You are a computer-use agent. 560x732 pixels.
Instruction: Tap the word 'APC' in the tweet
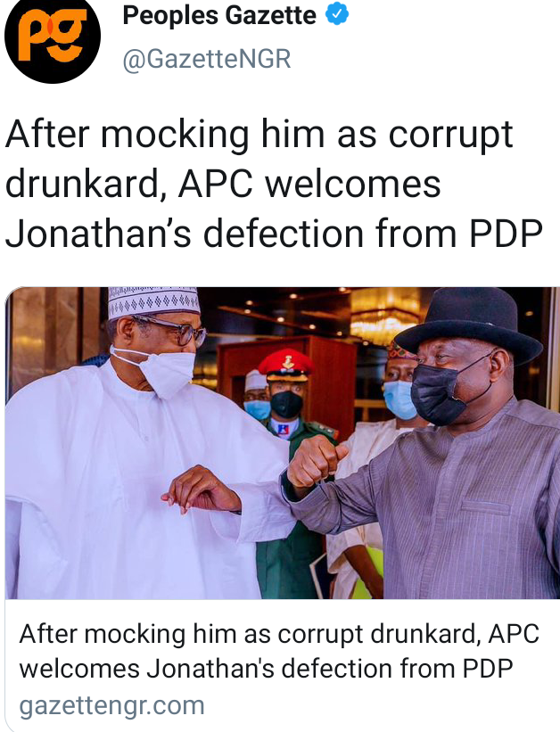coord(216,184)
